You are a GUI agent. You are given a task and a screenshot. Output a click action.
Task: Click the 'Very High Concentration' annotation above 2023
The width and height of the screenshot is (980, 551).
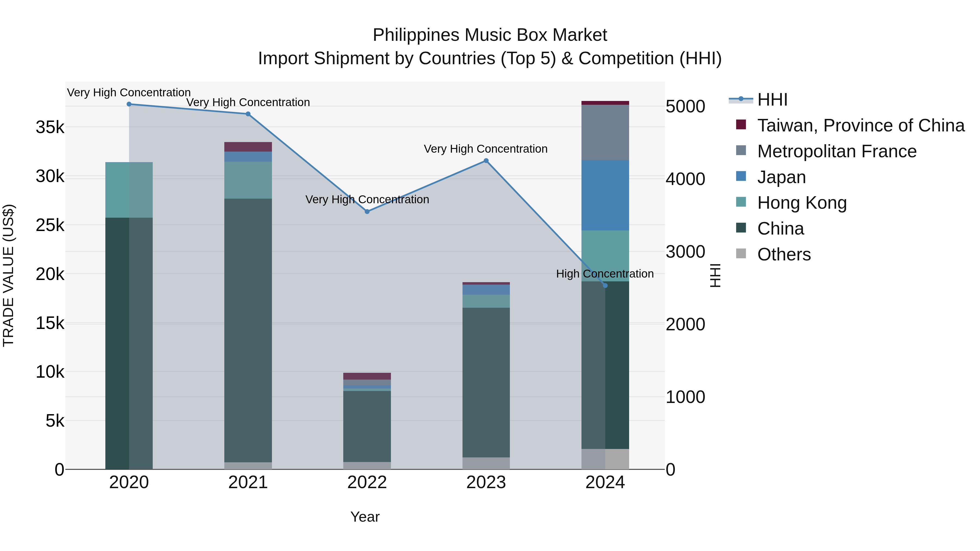(x=486, y=149)
